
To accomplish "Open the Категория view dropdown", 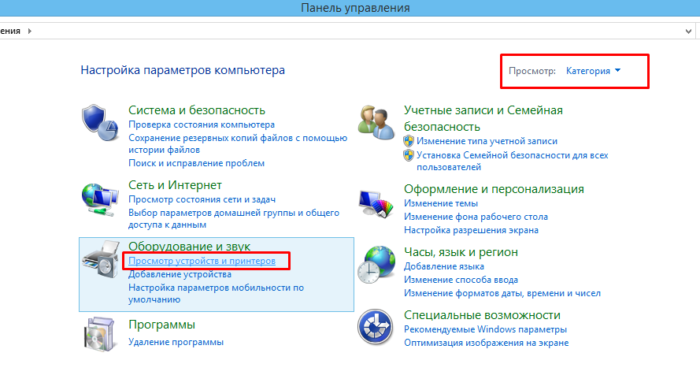I will tap(593, 71).
